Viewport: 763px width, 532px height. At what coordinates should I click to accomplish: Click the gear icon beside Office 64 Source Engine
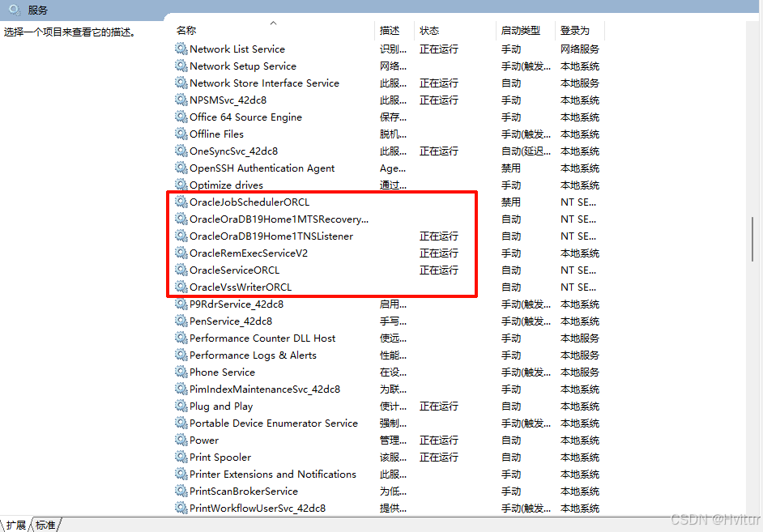[181, 117]
